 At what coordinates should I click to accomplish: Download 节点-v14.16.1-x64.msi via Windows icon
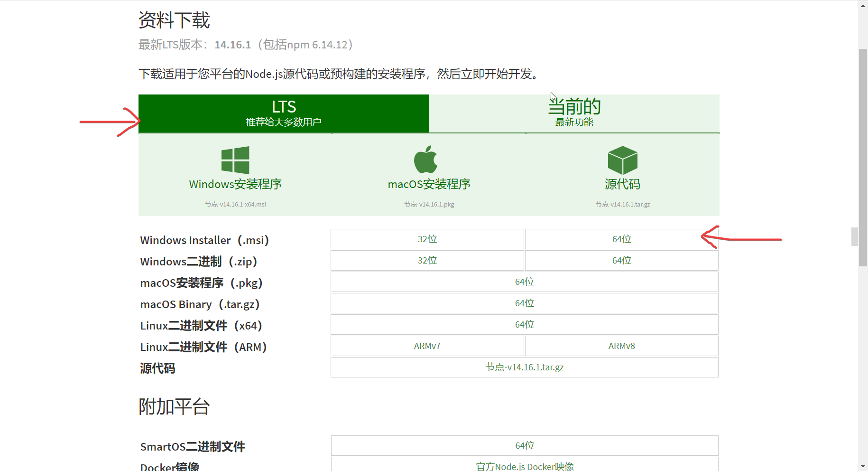[x=235, y=160]
